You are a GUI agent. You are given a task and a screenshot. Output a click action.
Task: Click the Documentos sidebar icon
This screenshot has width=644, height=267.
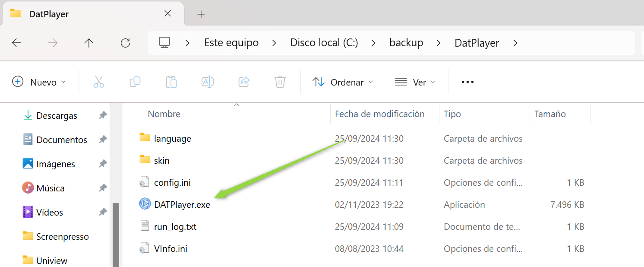pos(28,140)
